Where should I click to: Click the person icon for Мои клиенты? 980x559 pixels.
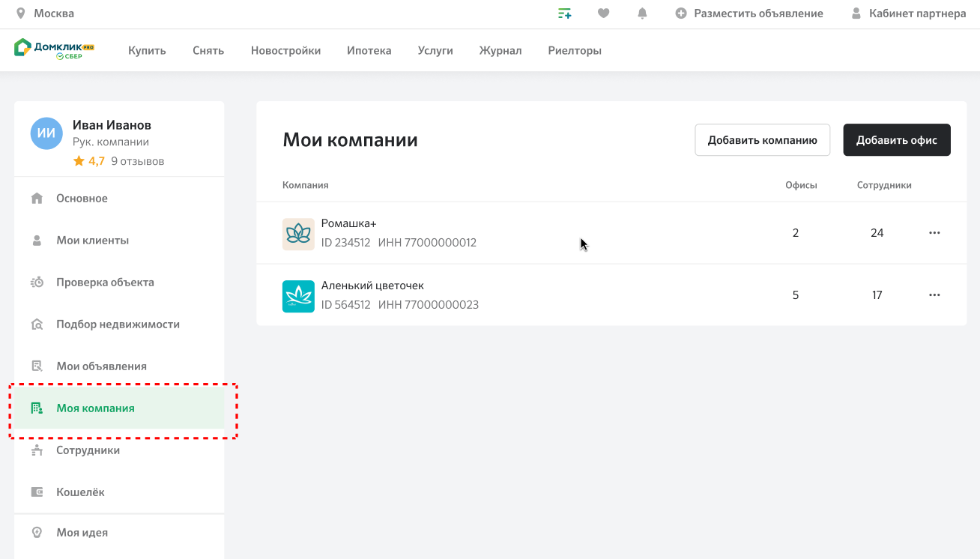point(37,241)
